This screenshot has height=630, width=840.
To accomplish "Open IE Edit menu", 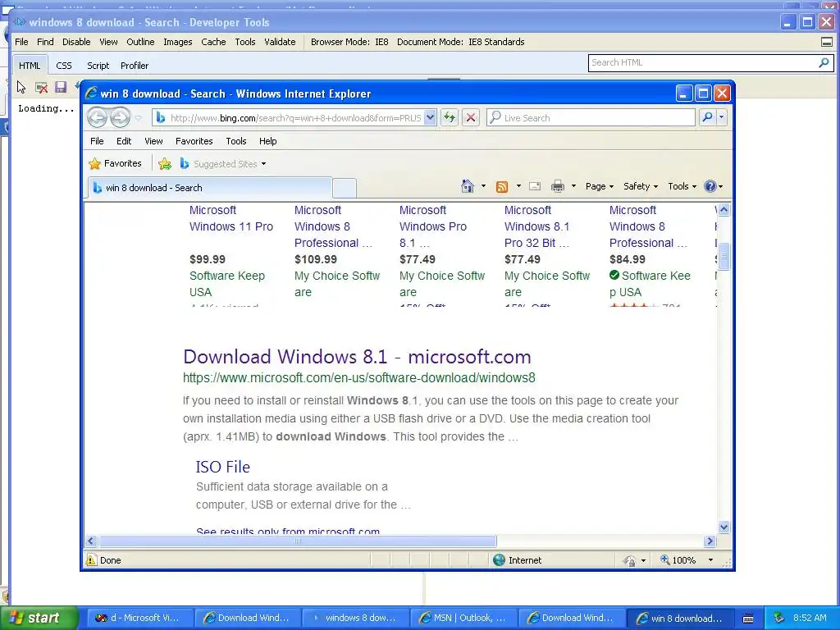I will 124,141.
